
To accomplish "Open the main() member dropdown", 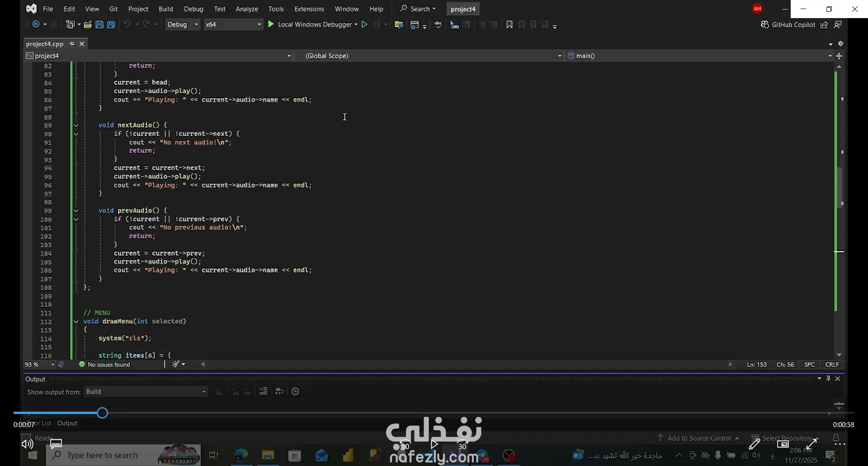I will [x=699, y=56].
